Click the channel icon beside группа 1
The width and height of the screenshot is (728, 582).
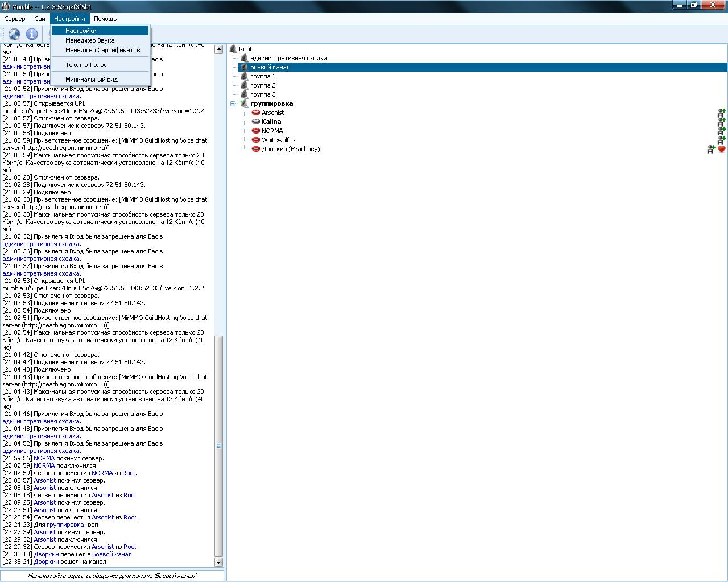pyautogui.click(x=244, y=76)
